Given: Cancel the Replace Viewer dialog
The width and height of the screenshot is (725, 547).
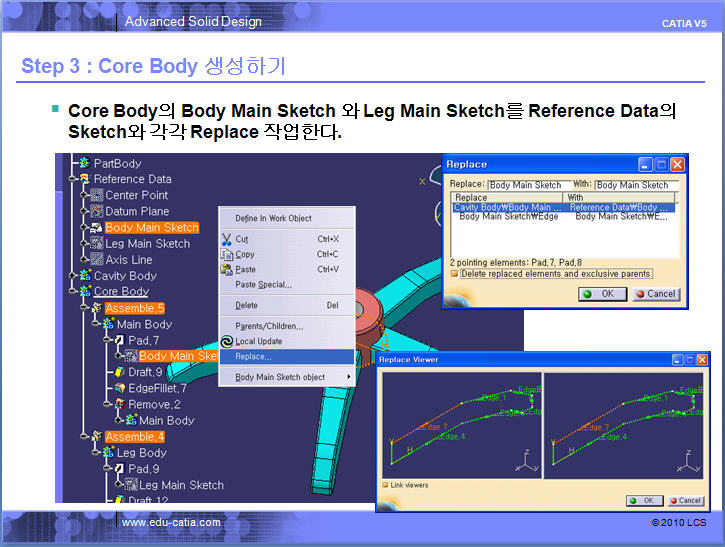Looking at the screenshot, I should [685, 500].
